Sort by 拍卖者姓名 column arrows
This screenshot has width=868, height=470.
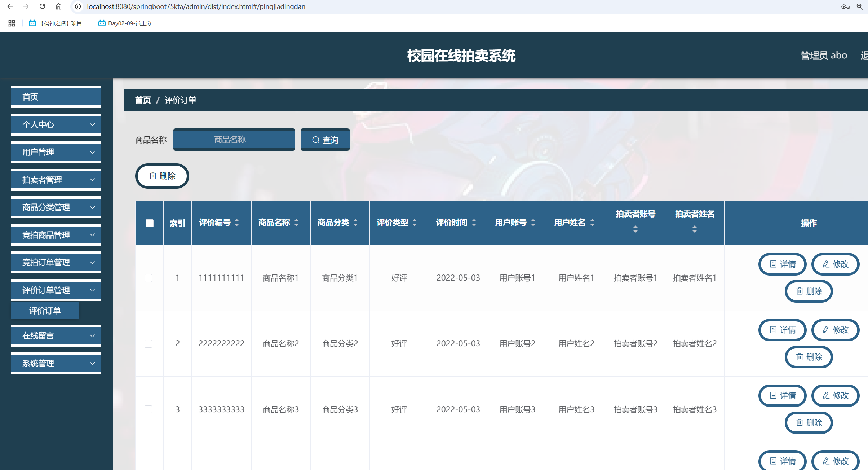point(695,229)
